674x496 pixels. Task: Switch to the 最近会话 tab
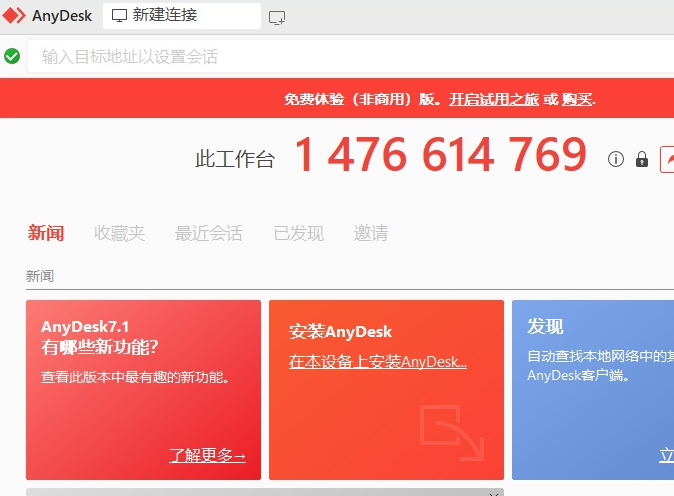pyautogui.click(x=208, y=233)
